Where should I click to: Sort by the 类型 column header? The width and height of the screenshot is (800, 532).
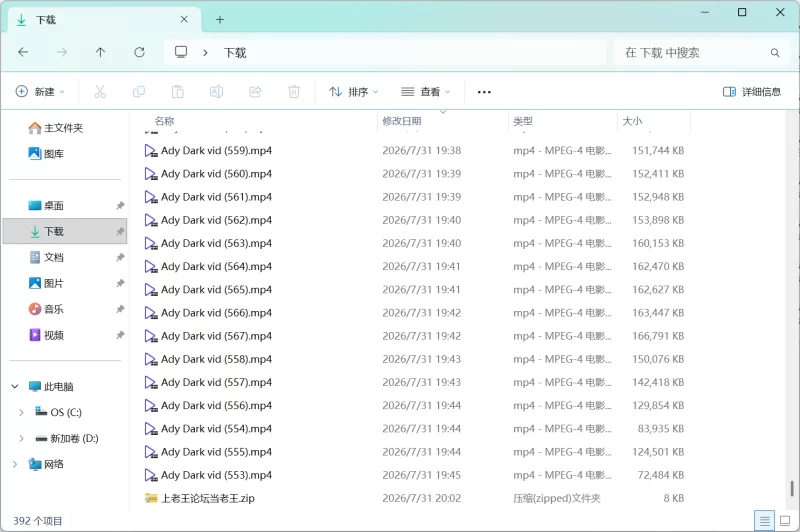point(523,121)
